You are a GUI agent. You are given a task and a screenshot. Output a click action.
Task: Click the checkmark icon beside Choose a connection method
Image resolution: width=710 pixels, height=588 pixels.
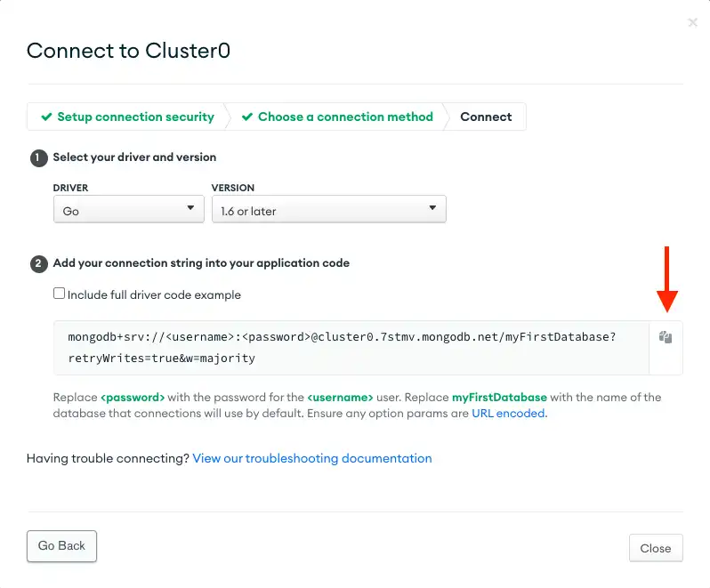click(246, 117)
